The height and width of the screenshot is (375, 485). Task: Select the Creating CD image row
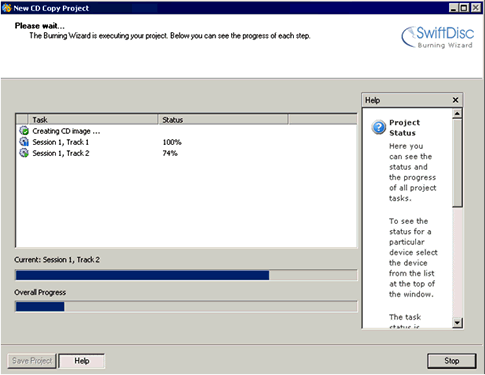186,131
